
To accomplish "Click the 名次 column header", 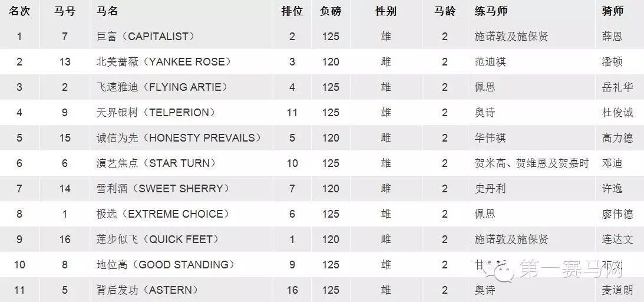I will (19, 11).
